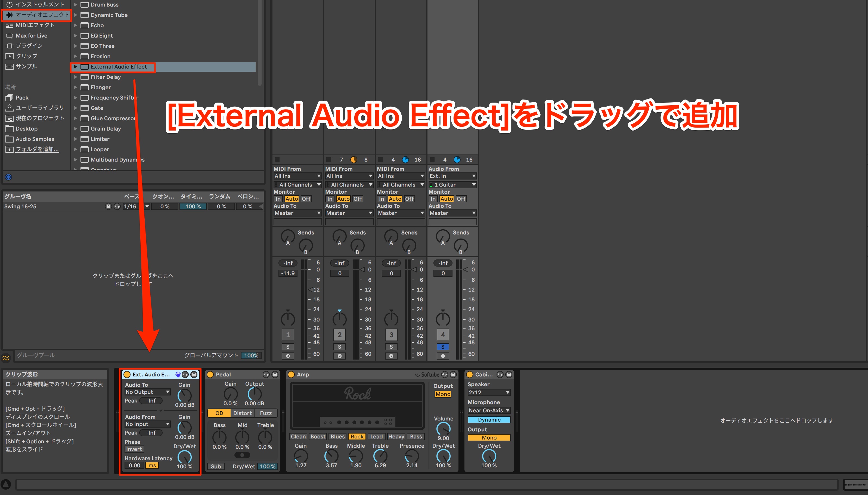
Task: Click Hardware Latency 0.00 value field
Action: (135, 465)
